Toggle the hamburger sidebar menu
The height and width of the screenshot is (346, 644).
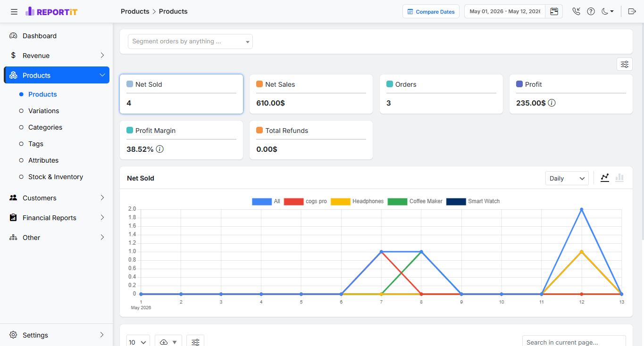click(14, 11)
